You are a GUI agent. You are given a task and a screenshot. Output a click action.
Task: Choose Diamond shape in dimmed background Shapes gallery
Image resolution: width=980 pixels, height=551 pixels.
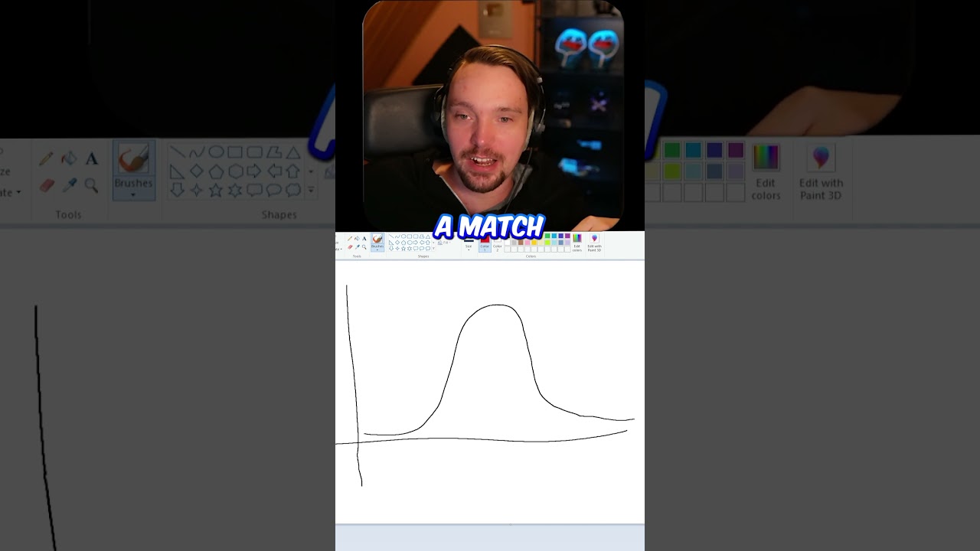pos(197,171)
